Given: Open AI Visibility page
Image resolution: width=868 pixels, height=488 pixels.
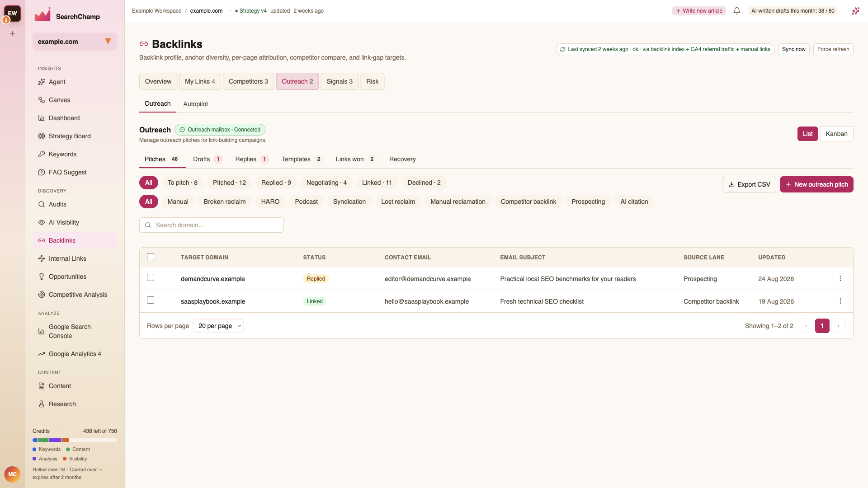Looking at the screenshot, I should click(75, 222).
